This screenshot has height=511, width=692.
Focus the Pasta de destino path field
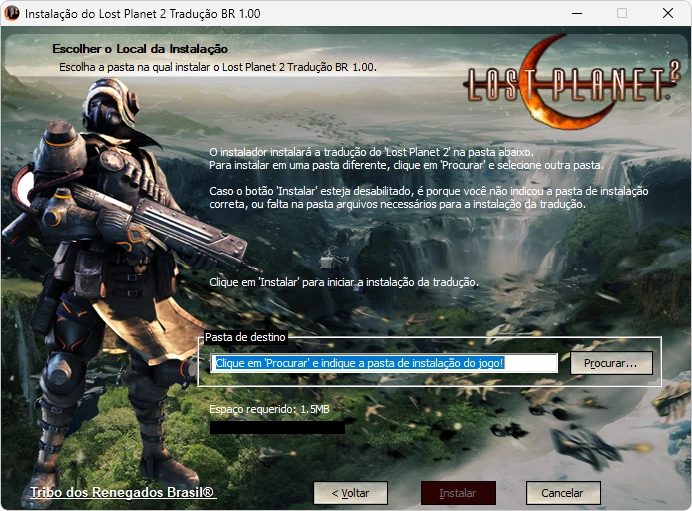click(384, 363)
